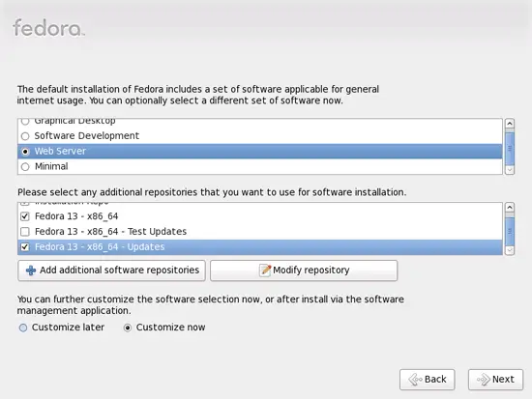Viewport: 532px width, 399px height.
Task: Toggle the Fedora 13 x86_64 Updates checkbox
Action: (25, 246)
